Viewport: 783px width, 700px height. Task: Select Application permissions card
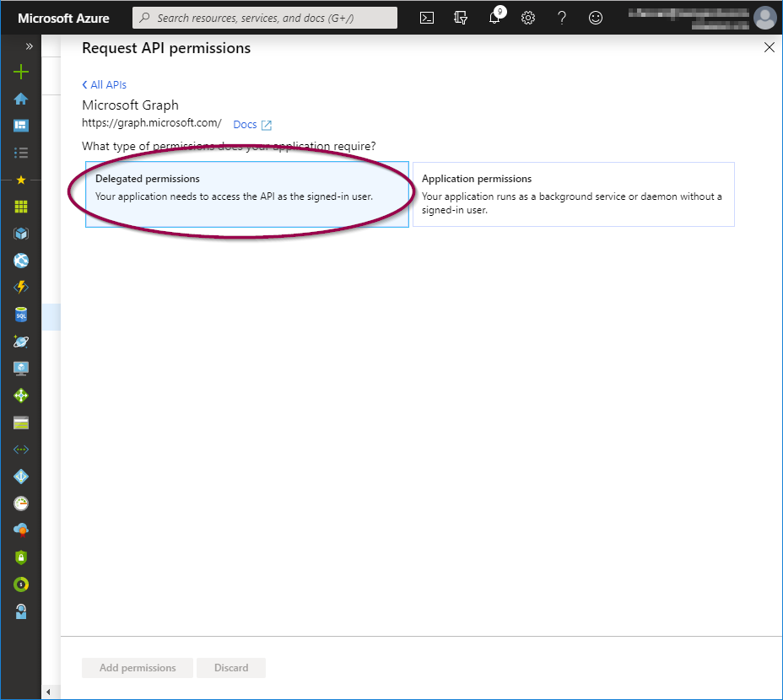coord(573,194)
